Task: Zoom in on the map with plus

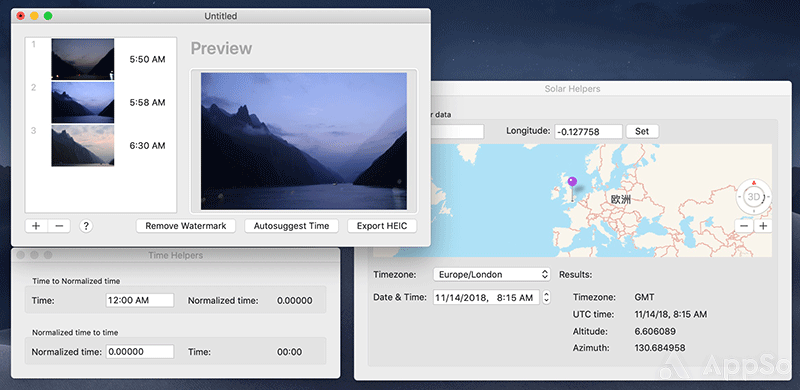Action: tap(763, 226)
